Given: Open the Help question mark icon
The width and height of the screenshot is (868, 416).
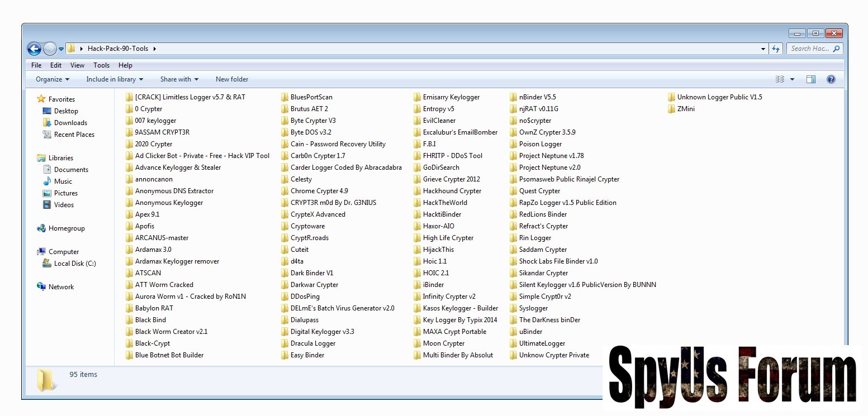Looking at the screenshot, I should click(x=831, y=79).
